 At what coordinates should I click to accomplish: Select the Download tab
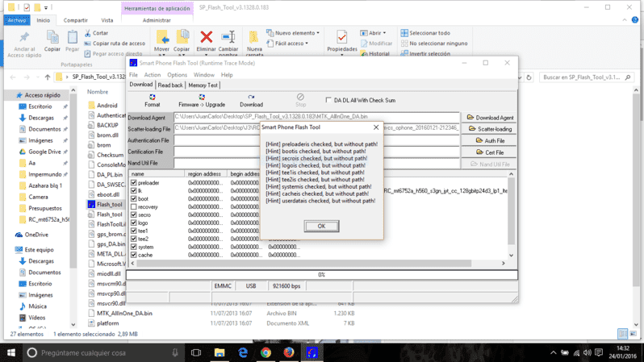[141, 85]
